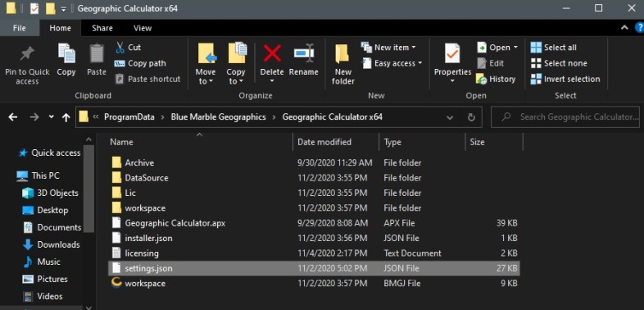644x310 pixels.
Task: Delete selected file with red X
Action: [x=272, y=54]
